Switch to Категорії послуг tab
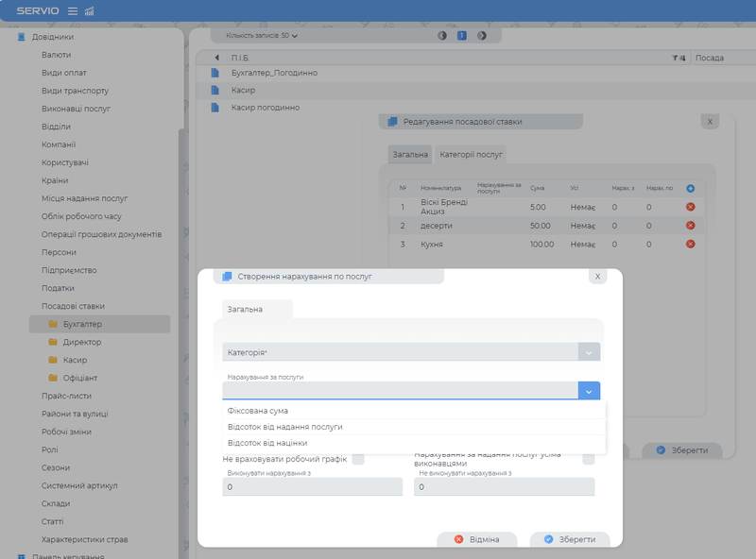 [471, 154]
